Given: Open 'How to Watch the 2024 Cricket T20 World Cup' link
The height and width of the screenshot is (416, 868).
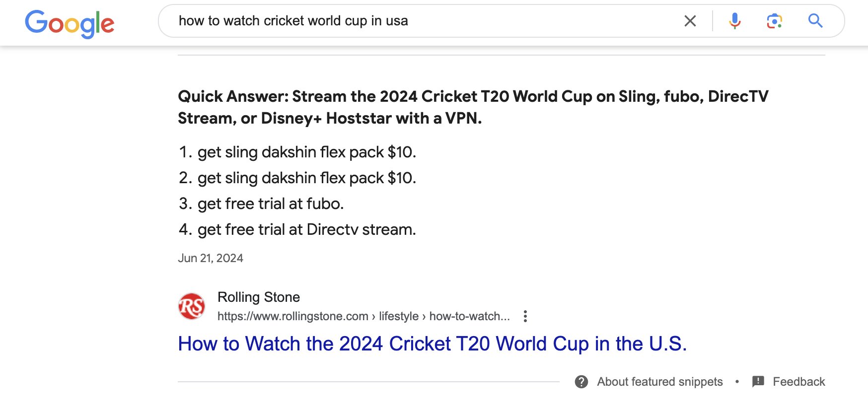Looking at the screenshot, I should 432,344.
